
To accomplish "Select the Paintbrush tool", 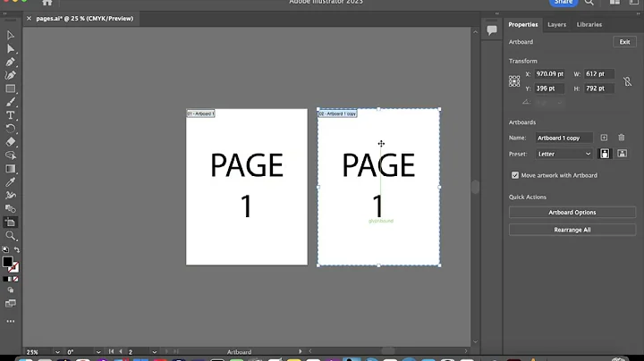I will pyautogui.click(x=10, y=102).
